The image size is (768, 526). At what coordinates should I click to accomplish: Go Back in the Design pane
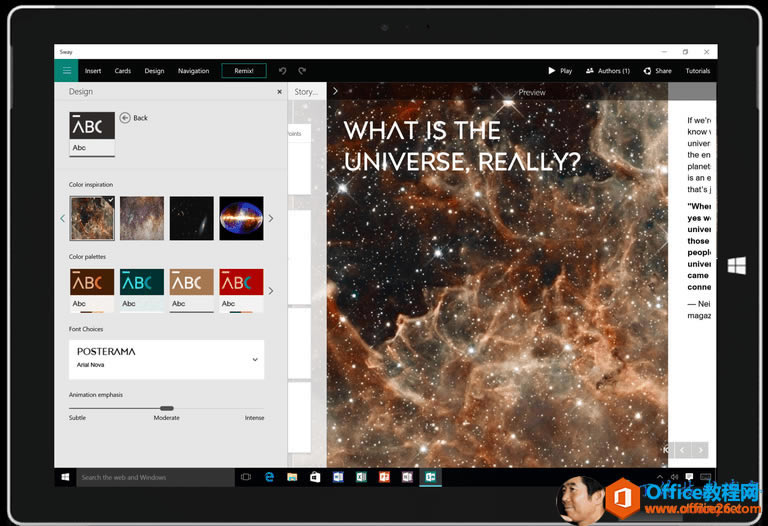tap(134, 118)
